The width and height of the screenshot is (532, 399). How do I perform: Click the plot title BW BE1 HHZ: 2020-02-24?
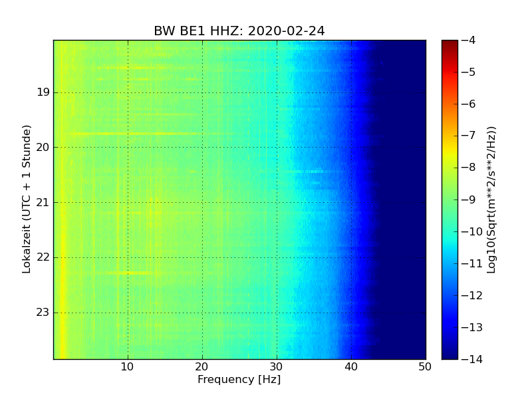[x=239, y=31]
